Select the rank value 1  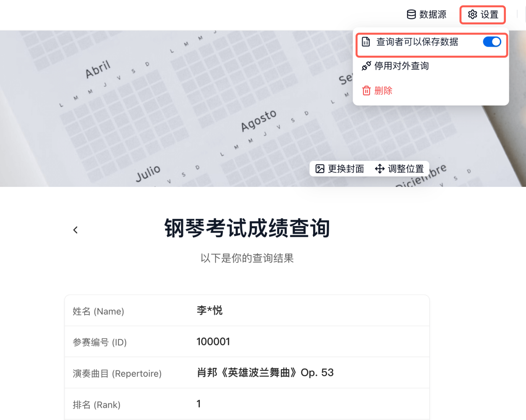(x=199, y=404)
